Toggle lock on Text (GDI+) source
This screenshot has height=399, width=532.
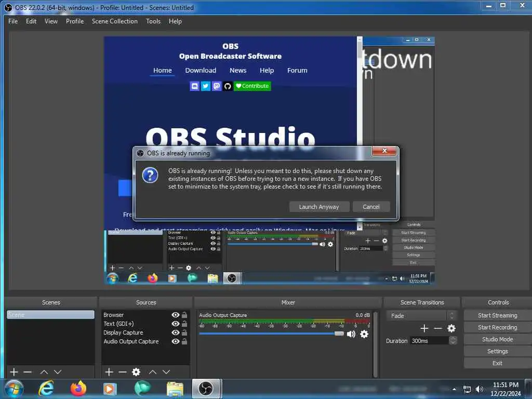[184, 324]
